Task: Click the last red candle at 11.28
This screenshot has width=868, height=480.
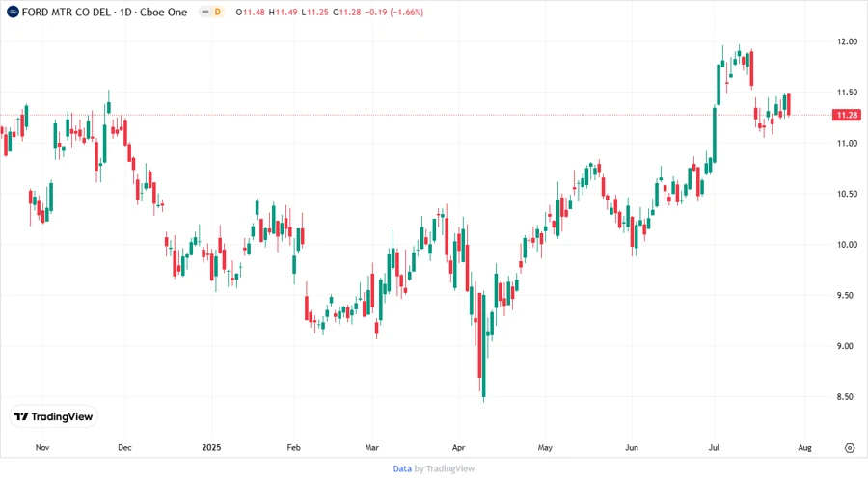Action: click(788, 104)
